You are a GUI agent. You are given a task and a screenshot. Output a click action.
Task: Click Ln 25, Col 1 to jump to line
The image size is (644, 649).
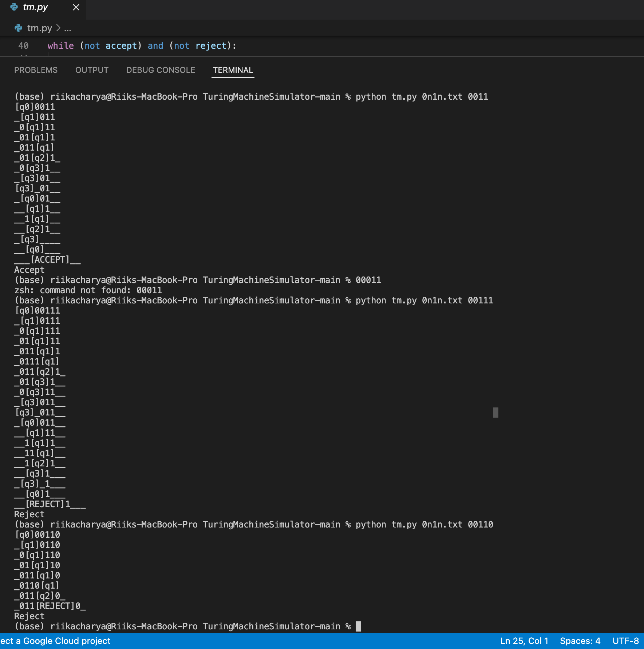pyautogui.click(x=525, y=641)
